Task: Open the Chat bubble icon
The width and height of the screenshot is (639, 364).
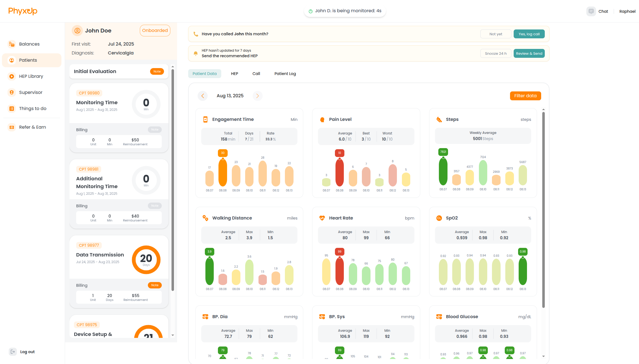Action: click(x=591, y=11)
